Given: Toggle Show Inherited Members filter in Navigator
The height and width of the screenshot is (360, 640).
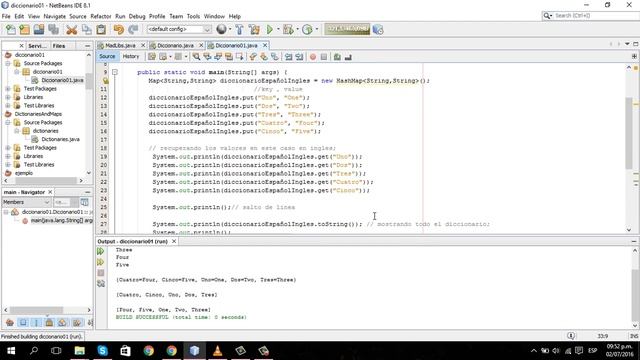Looking at the screenshot, I should [x=10, y=322].
